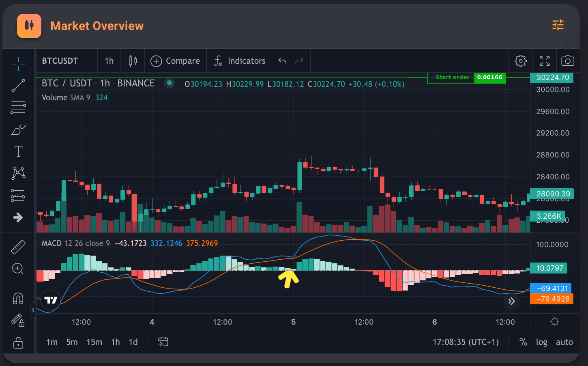Switch to the 1d timeframe tab

(x=133, y=342)
